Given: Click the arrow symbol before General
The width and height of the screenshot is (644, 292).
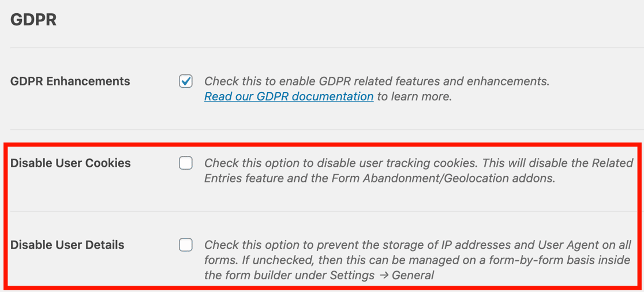Looking at the screenshot, I should click(x=383, y=275).
